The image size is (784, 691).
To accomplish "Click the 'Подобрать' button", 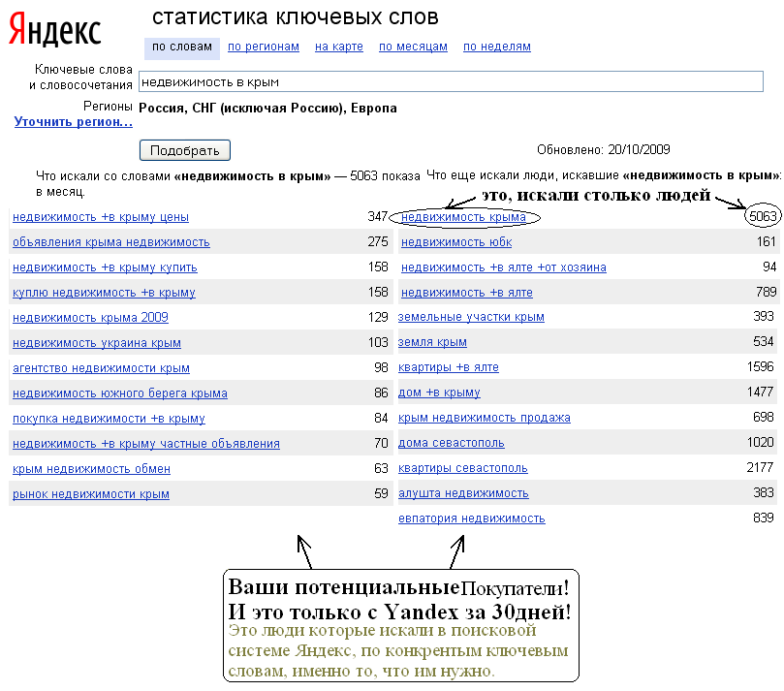I will (x=185, y=150).
